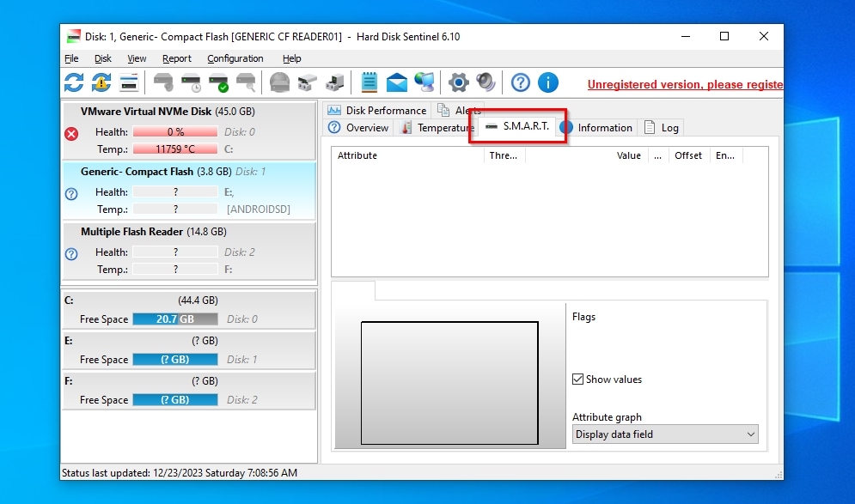
Task: Switch to the Temperature tab
Action: point(437,127)
